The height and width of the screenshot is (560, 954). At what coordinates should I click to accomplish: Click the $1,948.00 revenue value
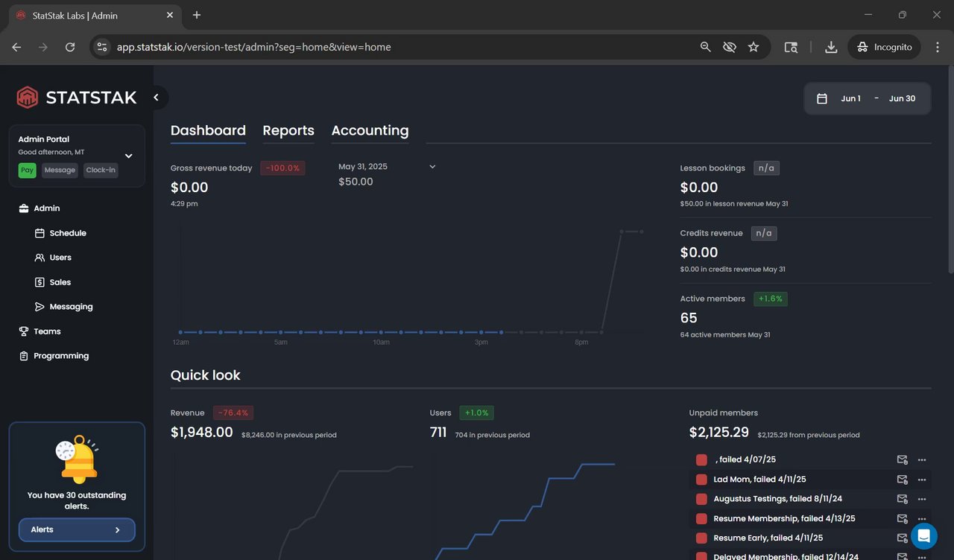(202, 432)
